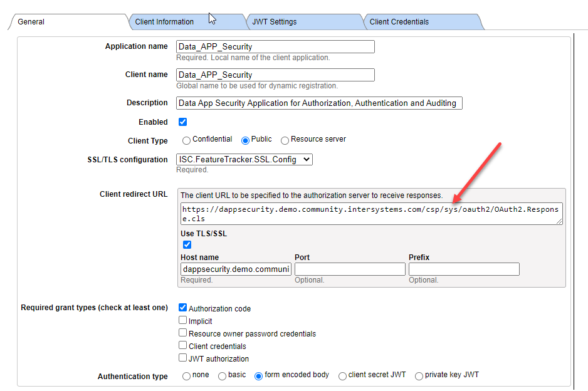Screen dimensions: 588x391
Task: Choose private key JWT authentication
Action: pos(419,376)
